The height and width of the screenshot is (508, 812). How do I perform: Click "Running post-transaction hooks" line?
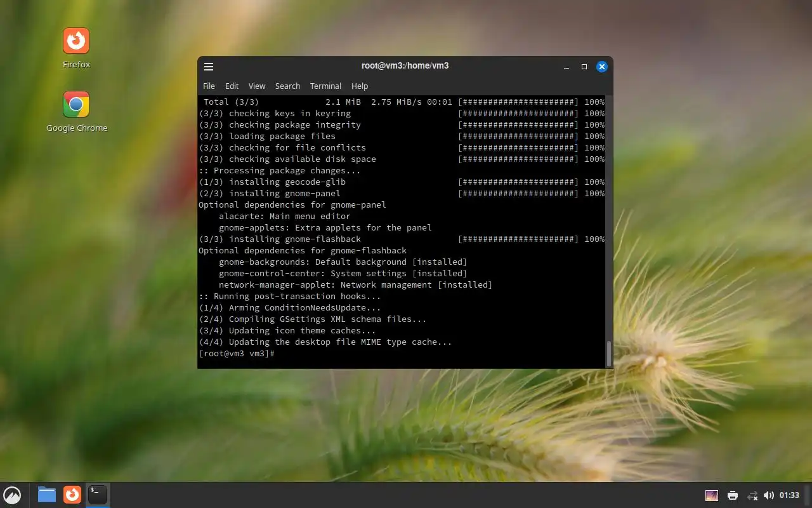pos(290,297)
